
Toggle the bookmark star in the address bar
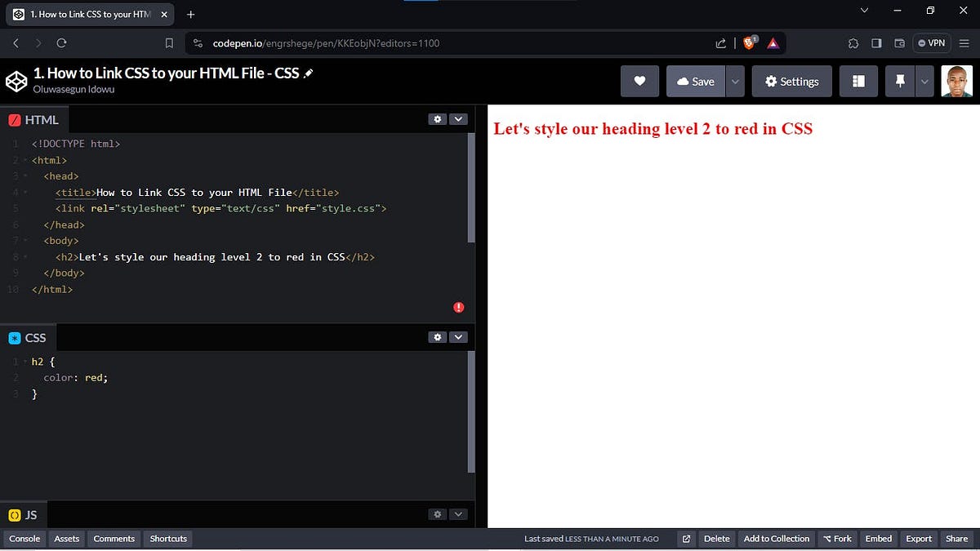168,42
